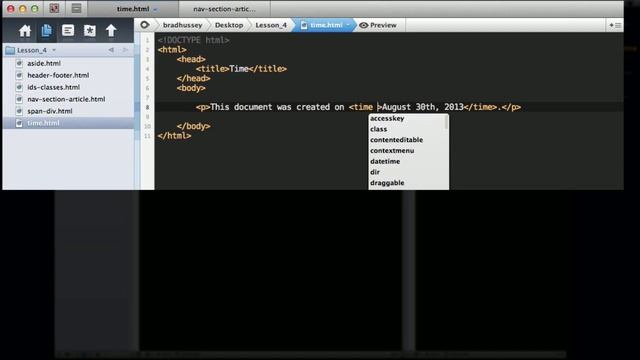Image resolution: width=640 pixels, height=360 pixels.
Task: Toggle the tab bar layout icon
Action: 76,8
